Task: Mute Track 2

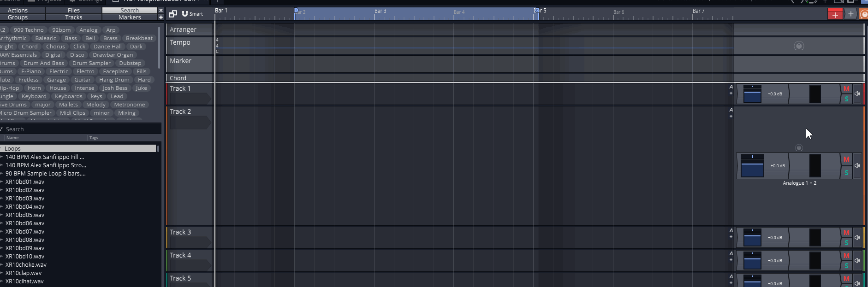Action: 846,159
